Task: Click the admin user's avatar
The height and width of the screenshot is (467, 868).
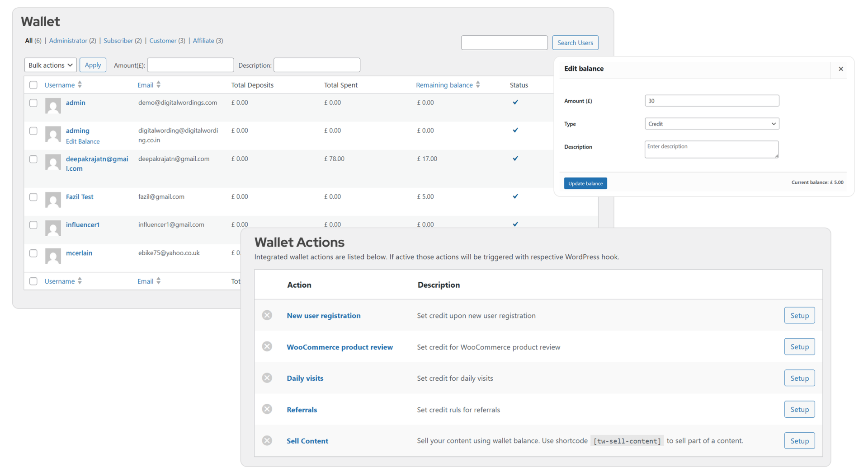Action: (53, 106)
